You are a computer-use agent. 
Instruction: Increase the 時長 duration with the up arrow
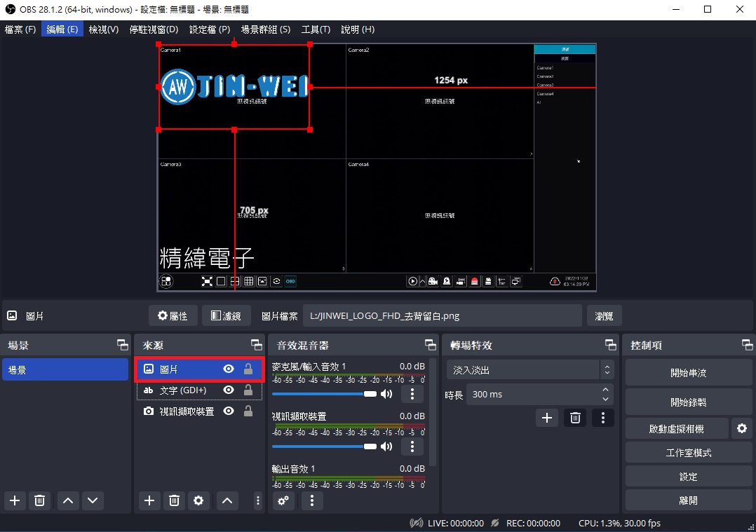click(x=606, y=390)
